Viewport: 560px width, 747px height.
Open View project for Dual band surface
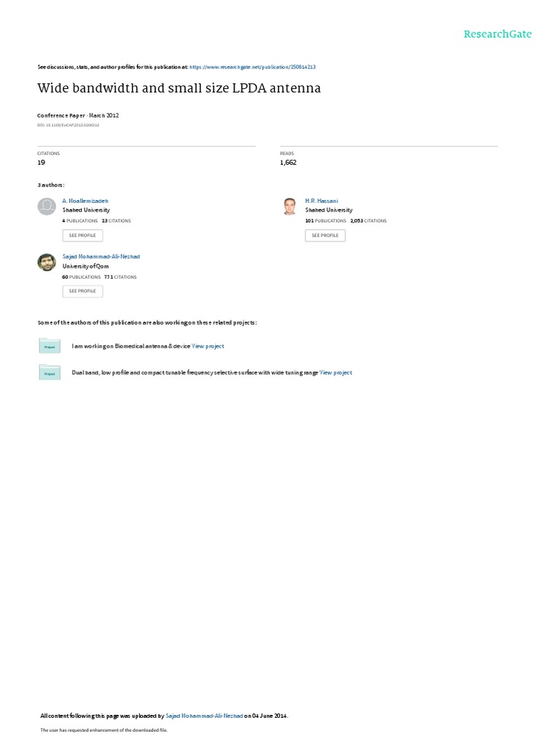click(x=335, y=373)
